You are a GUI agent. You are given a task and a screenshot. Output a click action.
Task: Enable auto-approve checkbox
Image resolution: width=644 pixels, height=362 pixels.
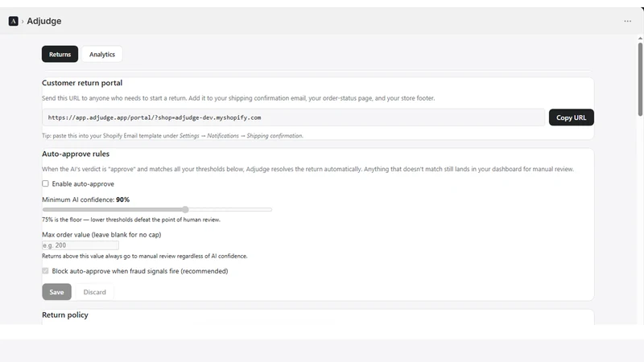coord(45,183)
